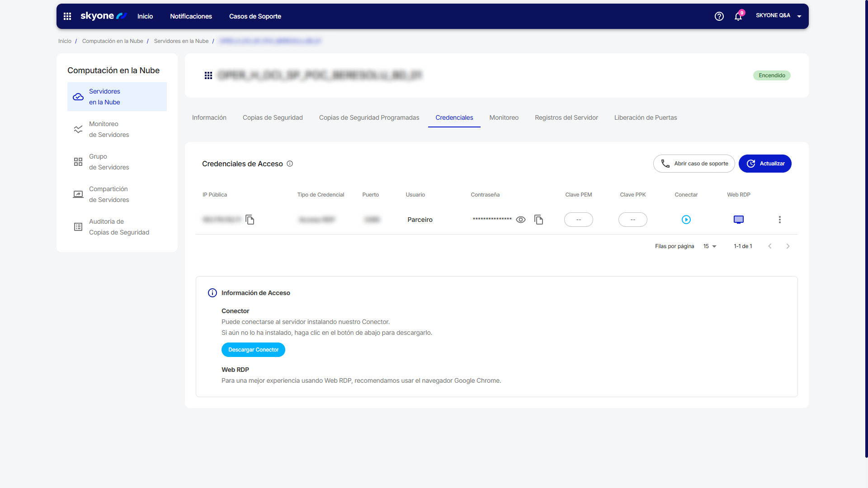Open server grid menu beside server name

click(208, 75)
